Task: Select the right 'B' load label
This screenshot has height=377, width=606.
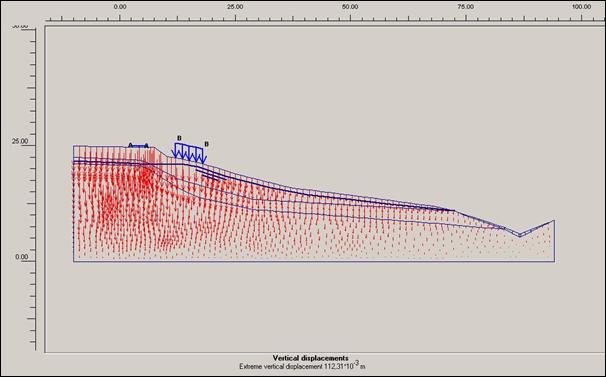Action: [206, 144]
